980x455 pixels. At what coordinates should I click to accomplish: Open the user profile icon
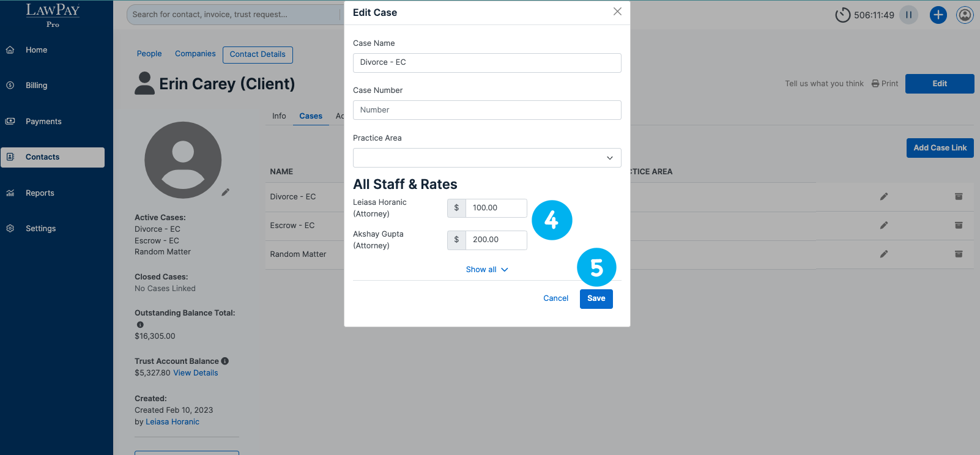click(x=965, y=15)
